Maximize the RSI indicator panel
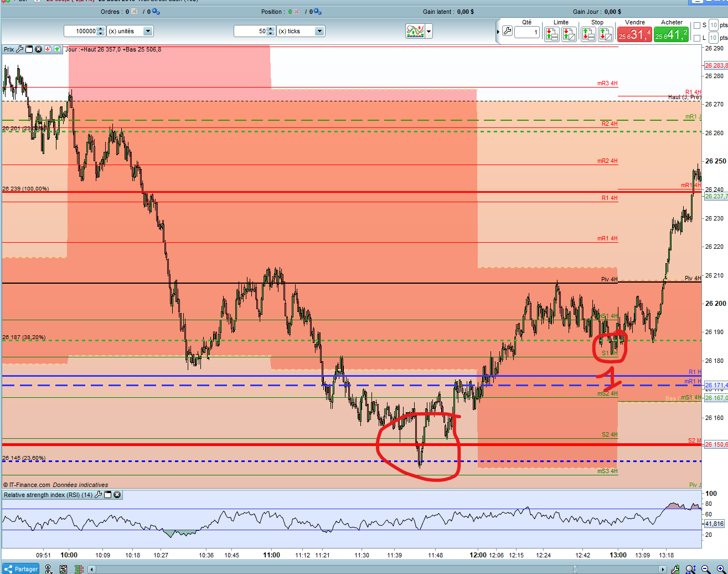728x574 pixels. [108, 495]
